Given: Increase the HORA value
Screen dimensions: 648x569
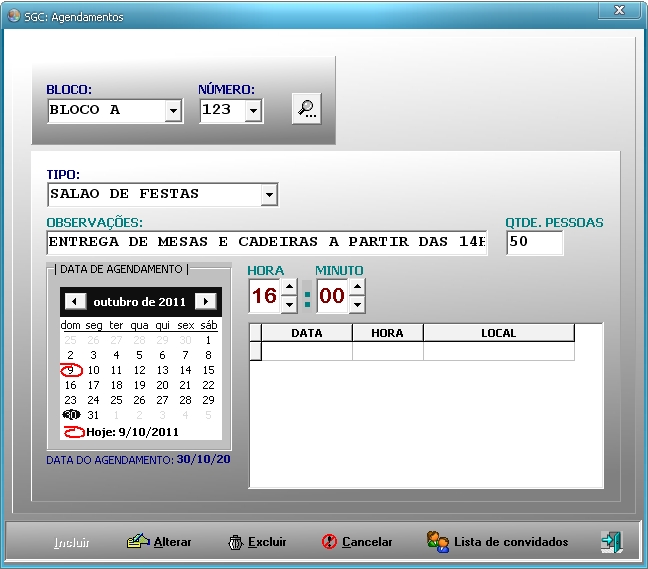Looking at the screenshot, I should pos(289,287).
